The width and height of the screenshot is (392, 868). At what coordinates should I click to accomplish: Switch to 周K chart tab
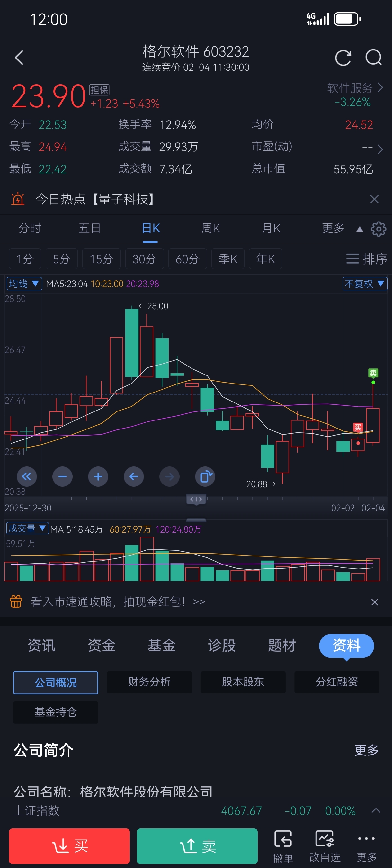click(211, 229)
